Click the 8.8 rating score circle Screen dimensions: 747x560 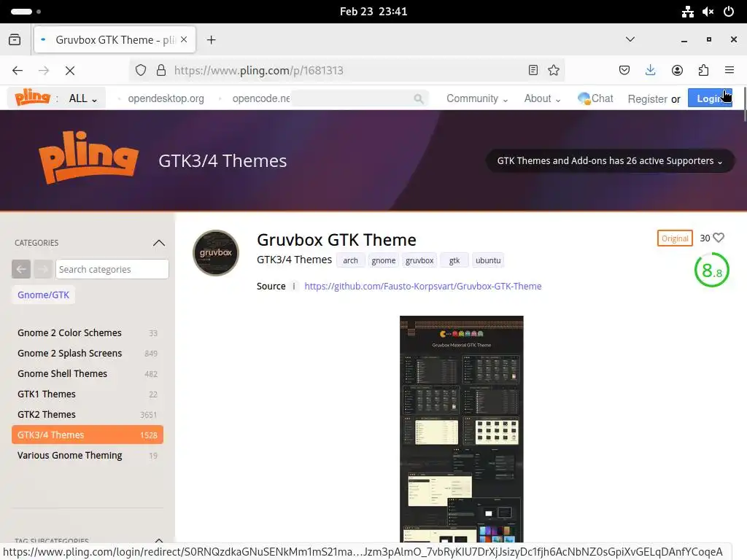pyautogui.click(x=712, y=270)
